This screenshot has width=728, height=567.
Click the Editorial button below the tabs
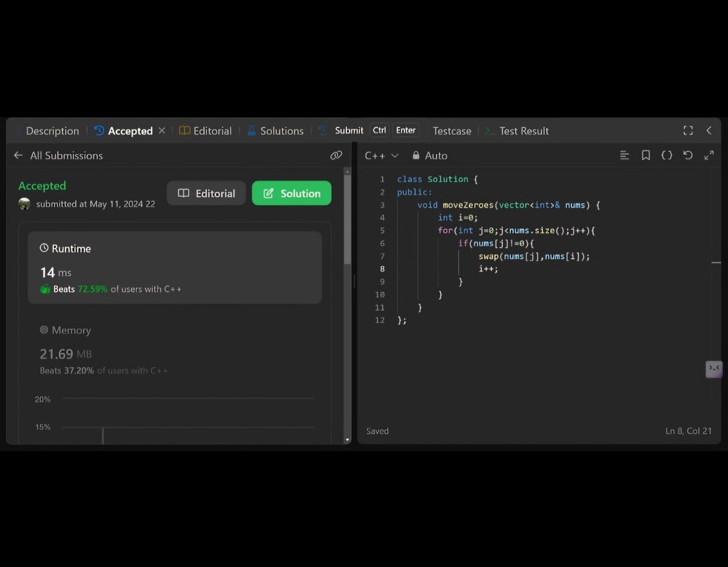coord(206,193)
